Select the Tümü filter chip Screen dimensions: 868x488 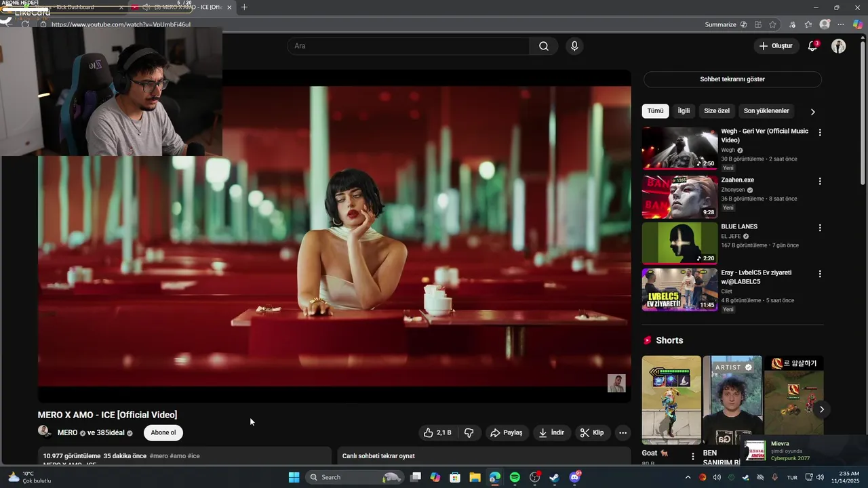point(655,110)
